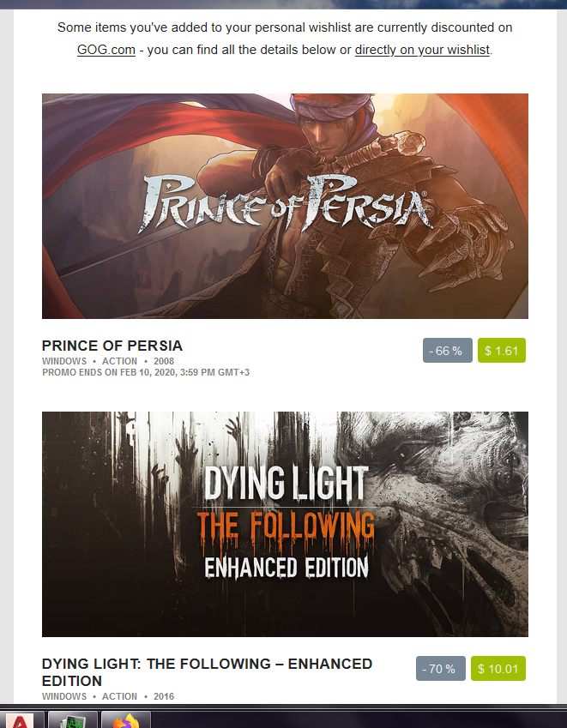Click the wishlist discount intro paragraph

285,39
